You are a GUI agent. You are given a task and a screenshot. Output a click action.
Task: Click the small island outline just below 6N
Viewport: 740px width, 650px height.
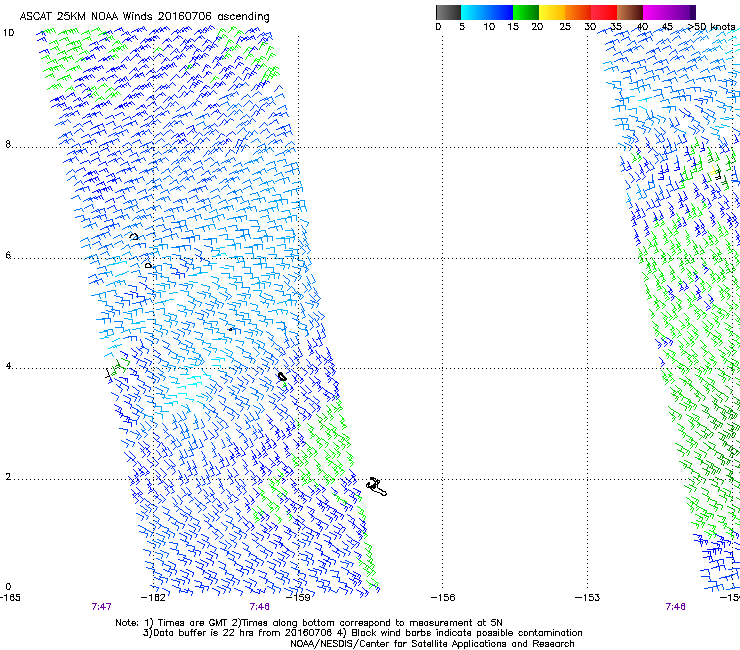click(x=149, y=266)
